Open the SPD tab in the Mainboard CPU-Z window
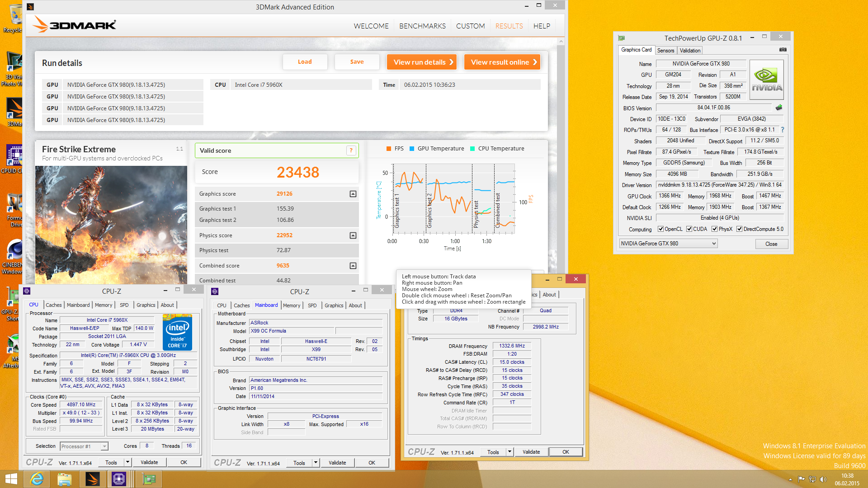Screen dimensions: 868x488 click(312, 305)
